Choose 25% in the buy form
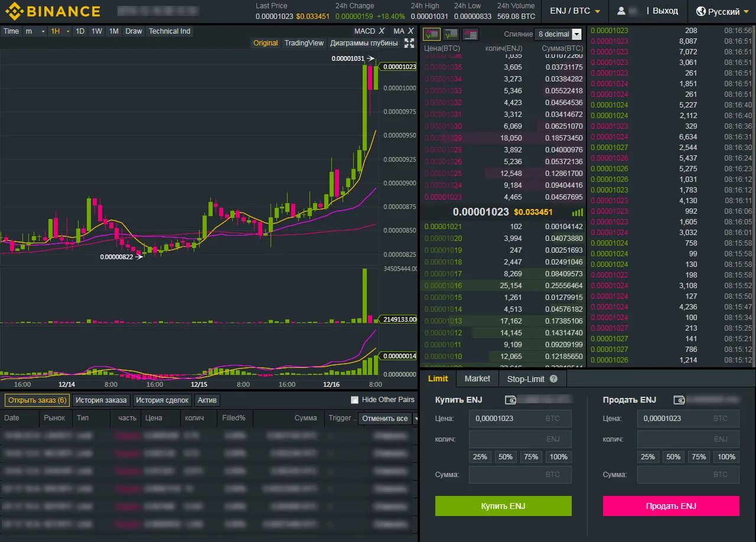 (480, 457)
